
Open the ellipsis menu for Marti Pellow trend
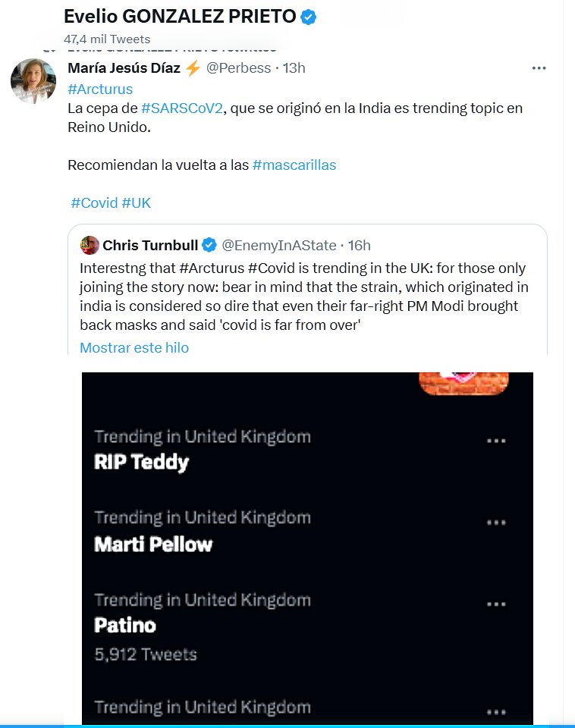pyautogui.click(x=496, y=522)
